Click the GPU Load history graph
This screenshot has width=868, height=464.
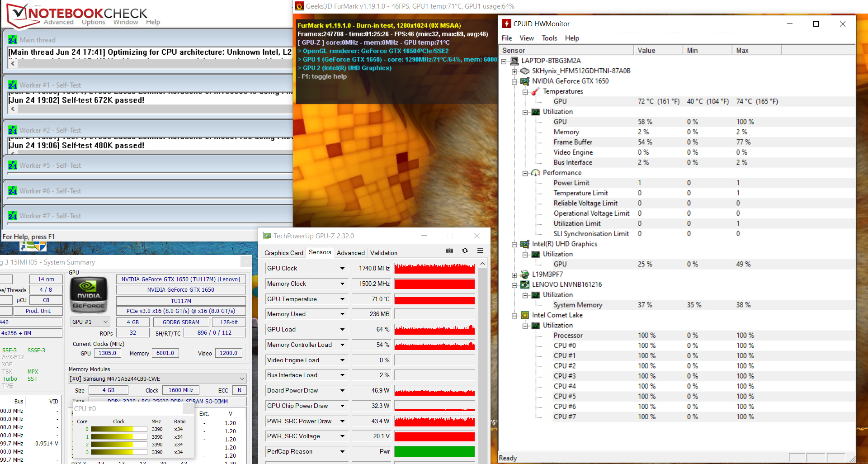pos(434,329)
